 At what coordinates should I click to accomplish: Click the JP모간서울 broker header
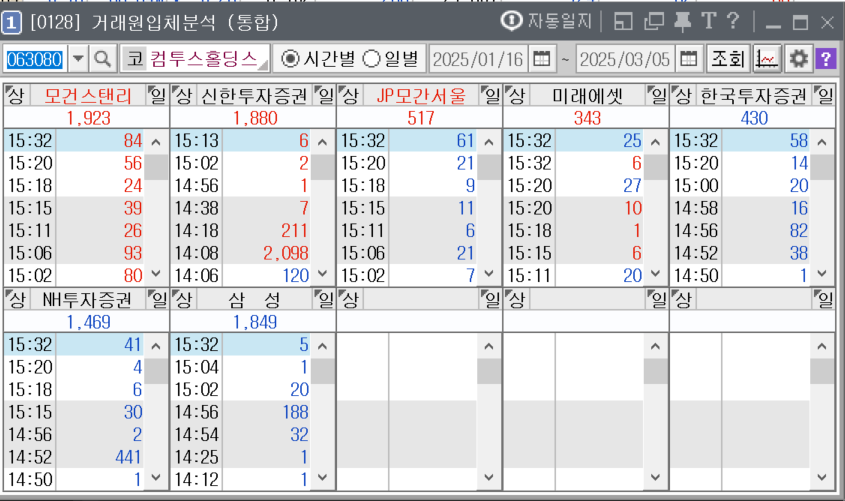(420, 96)
